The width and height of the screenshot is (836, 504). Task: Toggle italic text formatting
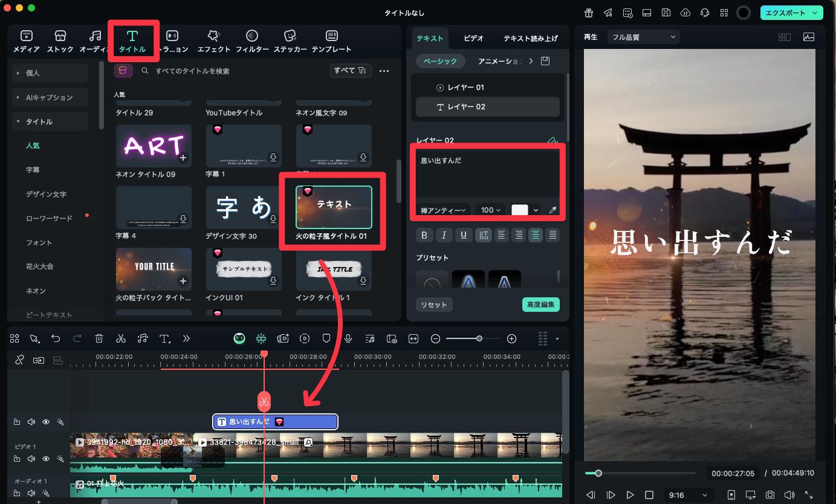(444, 235)
